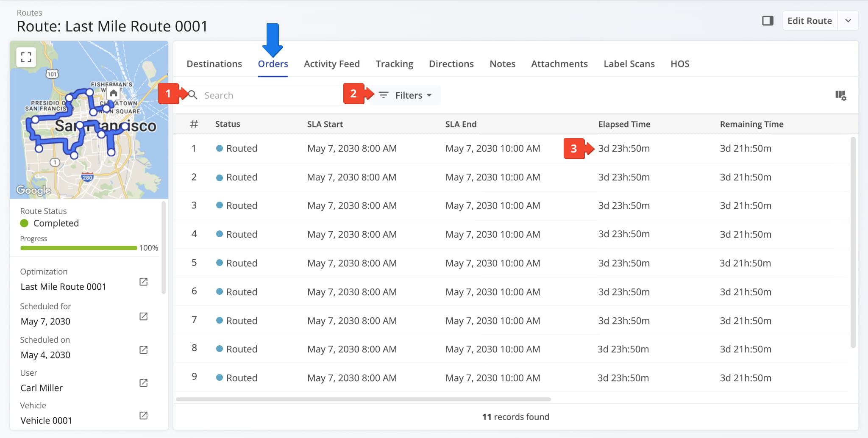868x438 pixels.
Task: Open the Tracking tab
Action: pyautogui.click(x=394, y=64)
